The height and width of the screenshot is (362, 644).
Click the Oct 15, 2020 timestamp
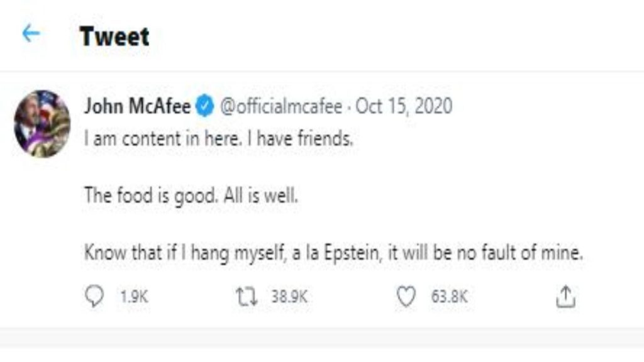[x=404, y=106]
